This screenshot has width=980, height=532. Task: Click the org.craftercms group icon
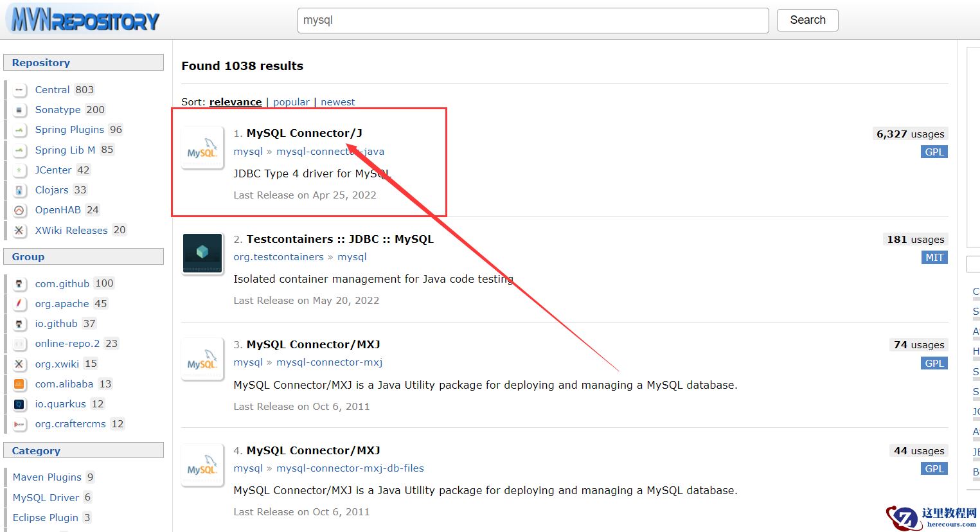coord(19,424)
